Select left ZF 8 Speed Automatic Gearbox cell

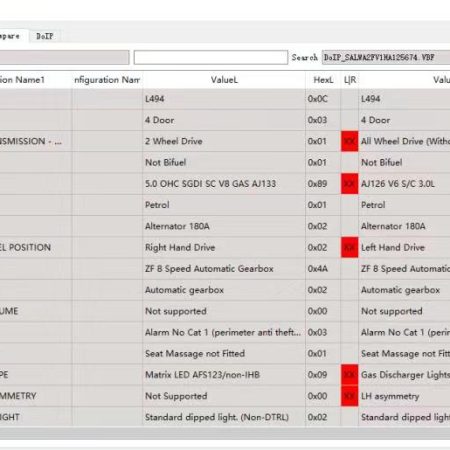click(x=224, y=269)
